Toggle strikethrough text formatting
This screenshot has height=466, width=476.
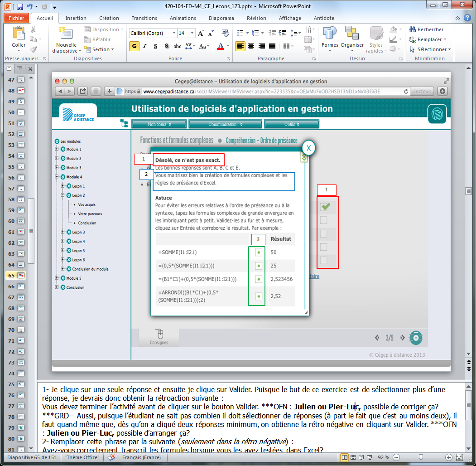pos(178,46)
